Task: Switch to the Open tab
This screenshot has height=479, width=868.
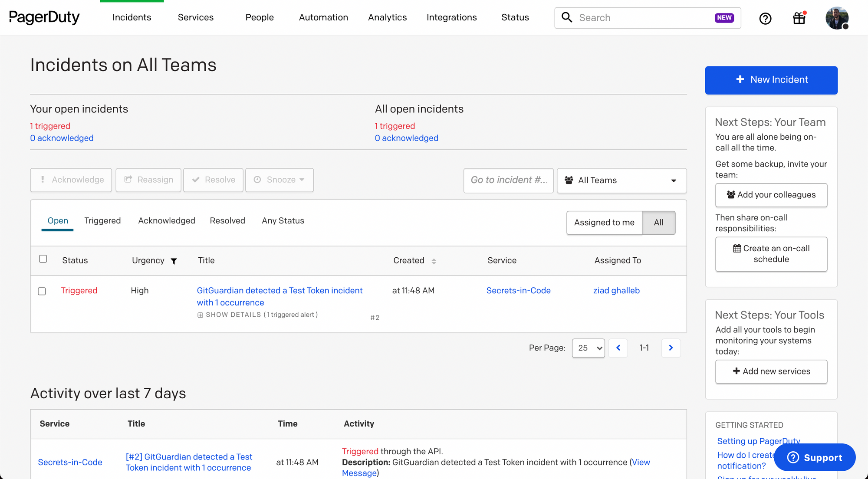Action: click(58, 221)
